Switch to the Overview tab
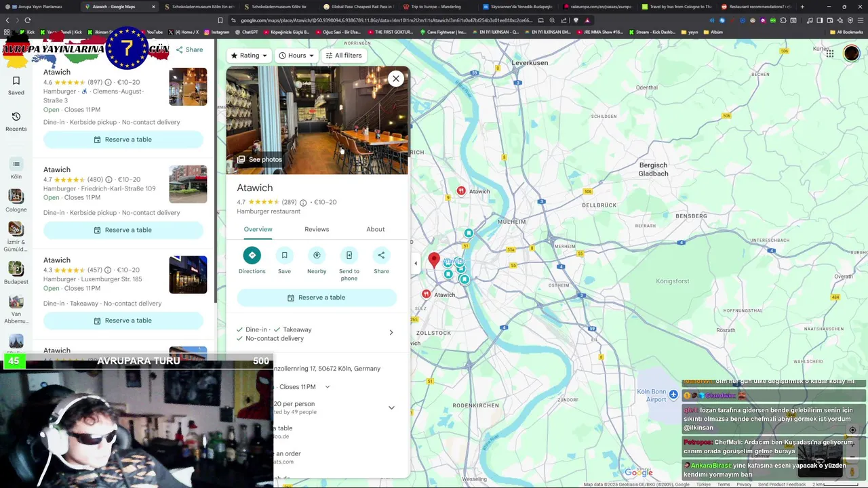Image resolution: width=868 pixels, height=488 pixels. click(x=258, y=229)
